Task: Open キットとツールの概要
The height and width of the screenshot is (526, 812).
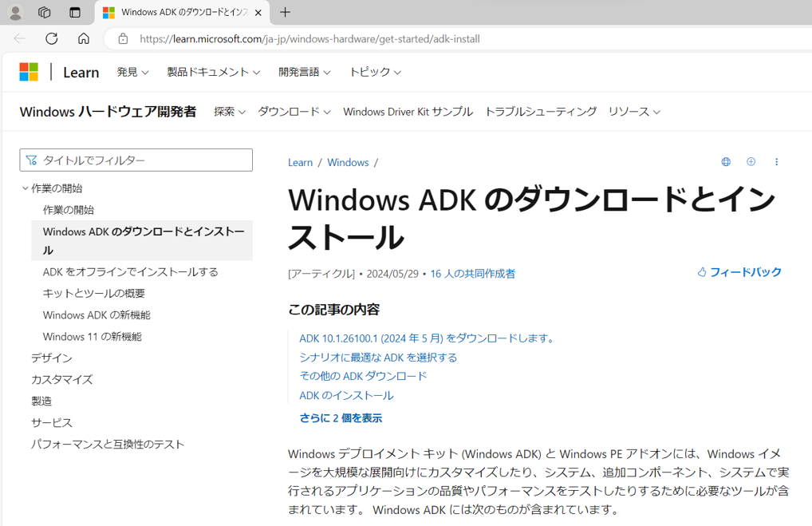Action: (94, 293)
